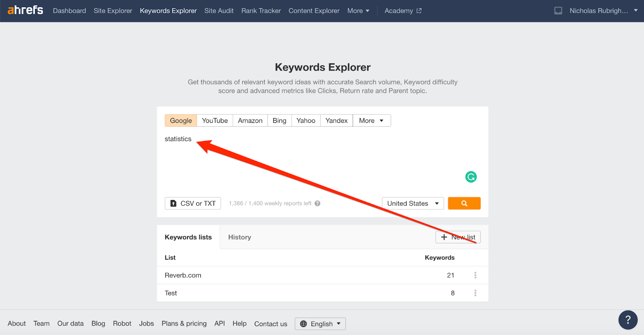Select the Google search engine tab
The width and height of the screenshot is (644, 335).
pos(181,120)
